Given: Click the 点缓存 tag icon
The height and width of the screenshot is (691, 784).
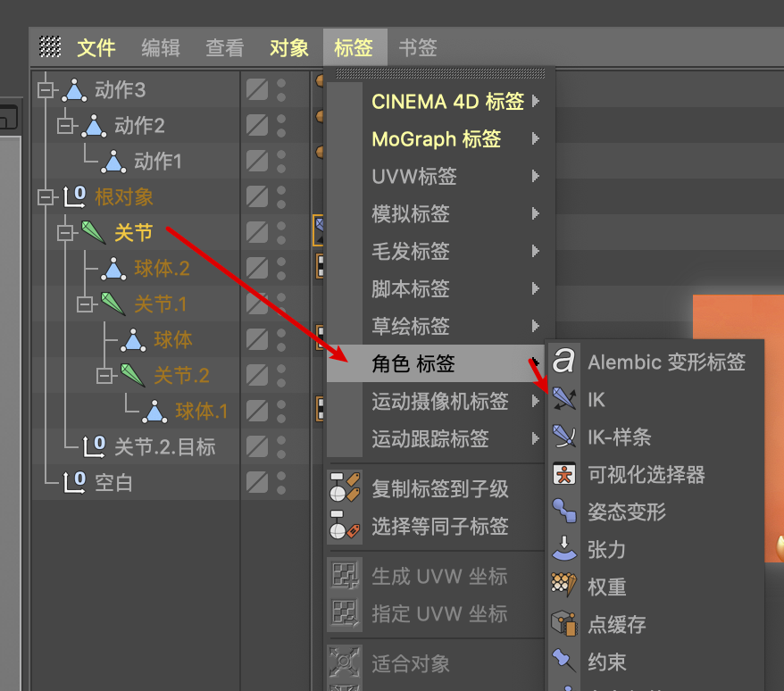Looking at the screenshot, I should (x=564, y=624).
